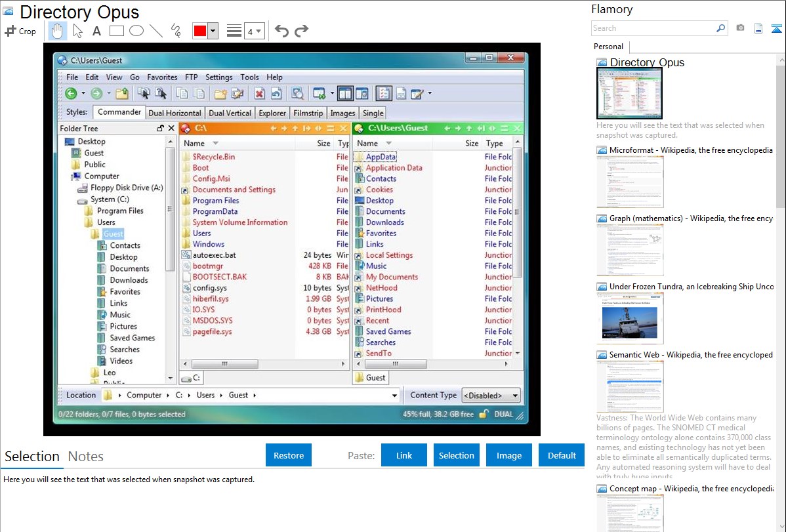Click the red color swatch

click(x=200, y=31)
